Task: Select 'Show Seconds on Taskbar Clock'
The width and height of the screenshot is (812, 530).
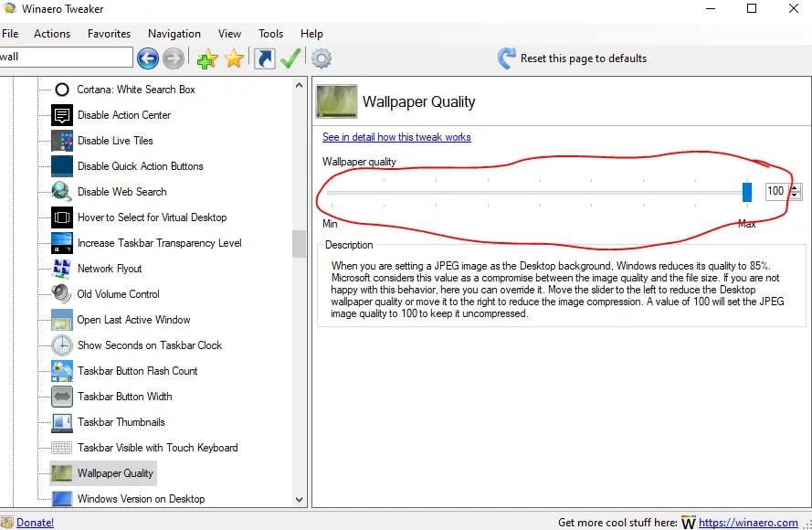Action: tap(150, 345)
